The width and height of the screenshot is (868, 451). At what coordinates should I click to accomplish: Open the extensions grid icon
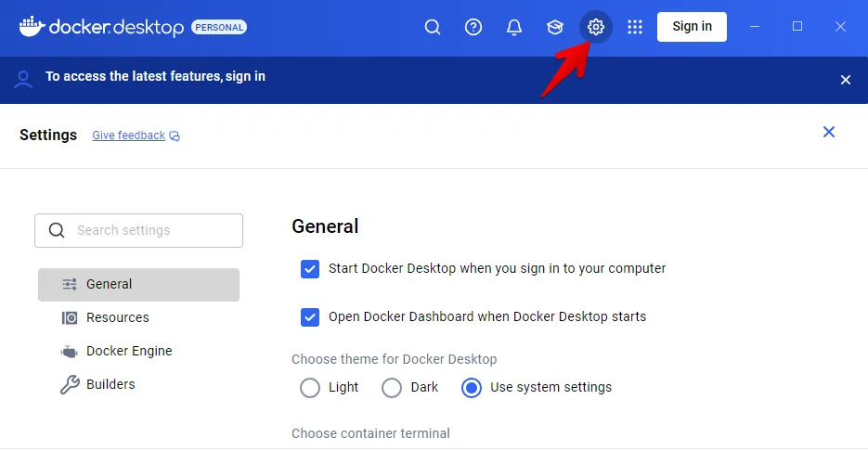(x=635, y=27)
